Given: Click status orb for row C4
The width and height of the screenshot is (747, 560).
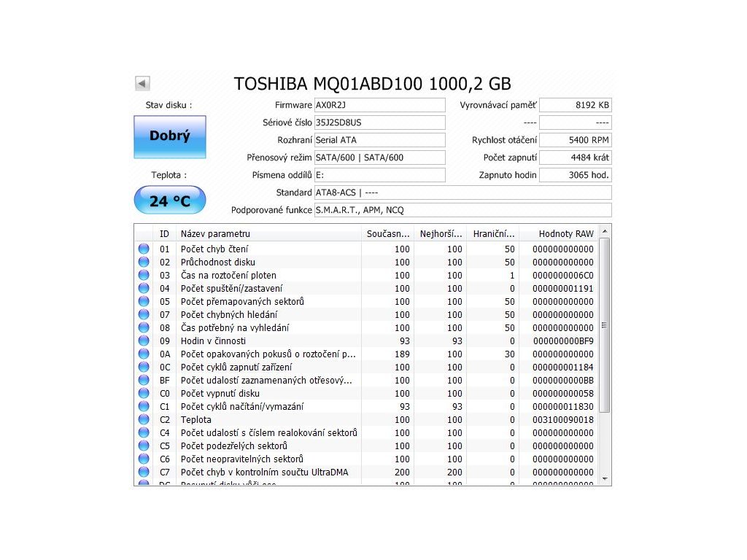Looking at the screenshot, I should (144, 433).
